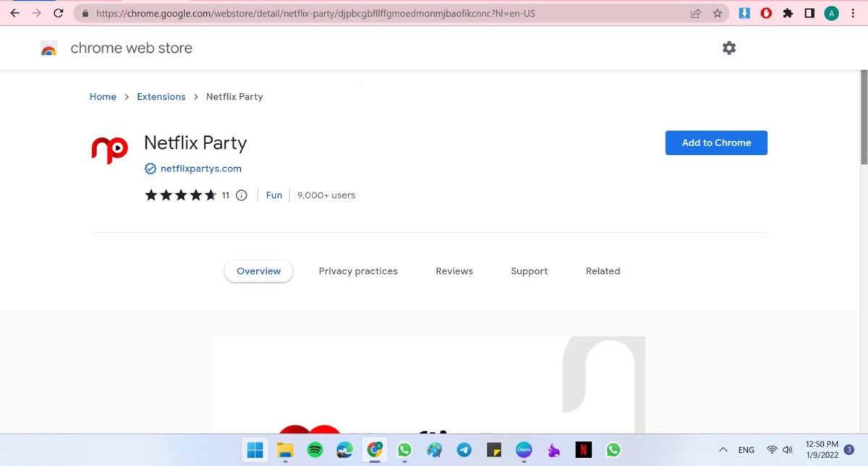Click the rating info icon beside 11

[242, 195]
